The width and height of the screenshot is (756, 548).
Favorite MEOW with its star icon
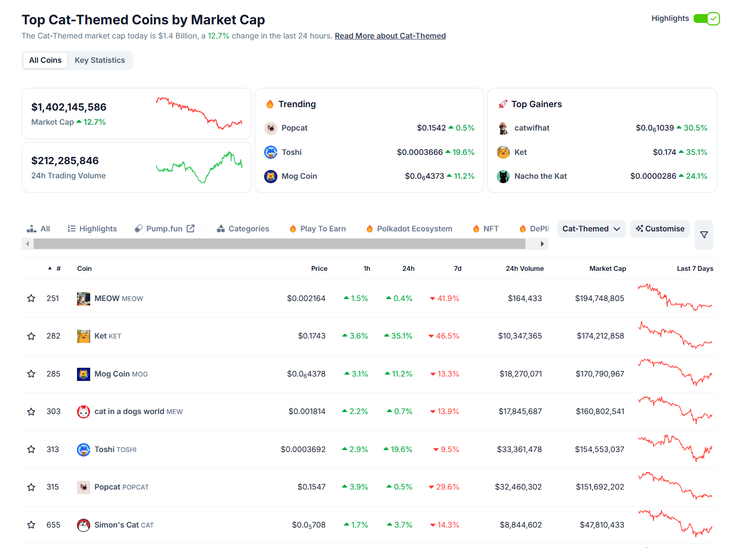coord(31,298)
